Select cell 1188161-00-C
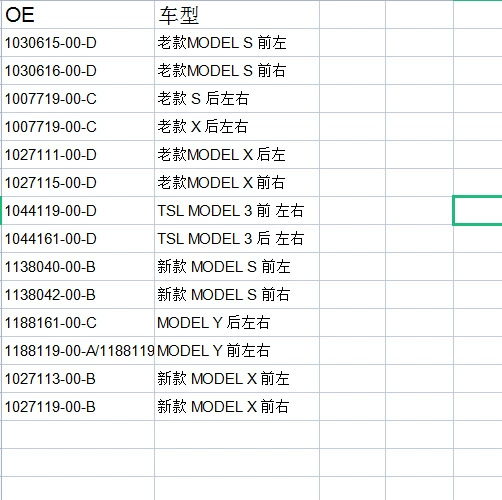 tap(78, 323)
